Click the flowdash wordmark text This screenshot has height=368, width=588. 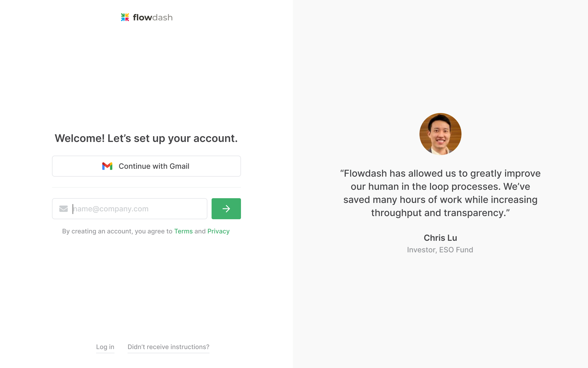pyautogui.click(x=153, y=17)
